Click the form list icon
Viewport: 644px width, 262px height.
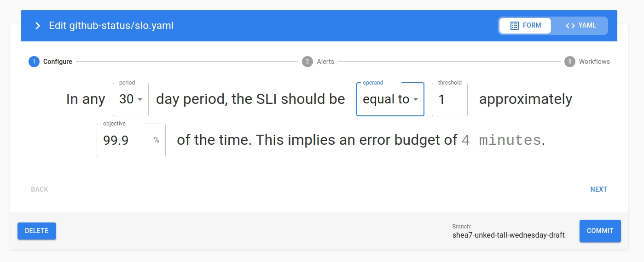click(515, 26)
